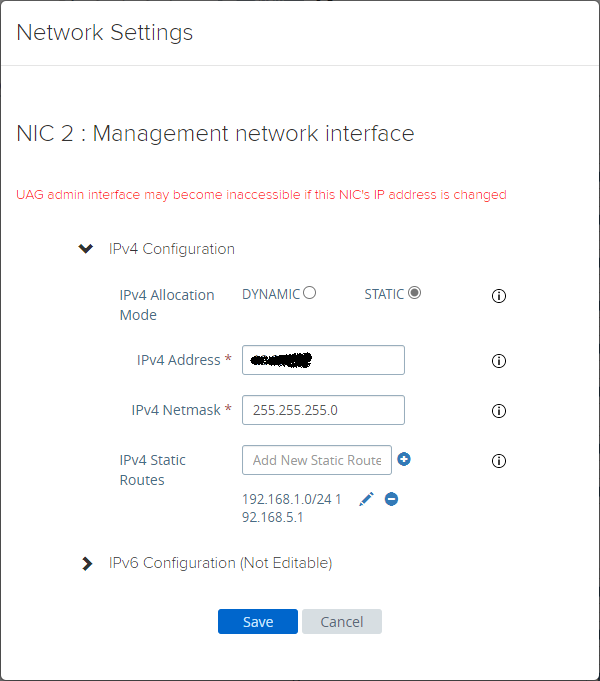
Task: Click the Save button
Action: (x=258, y=621)
